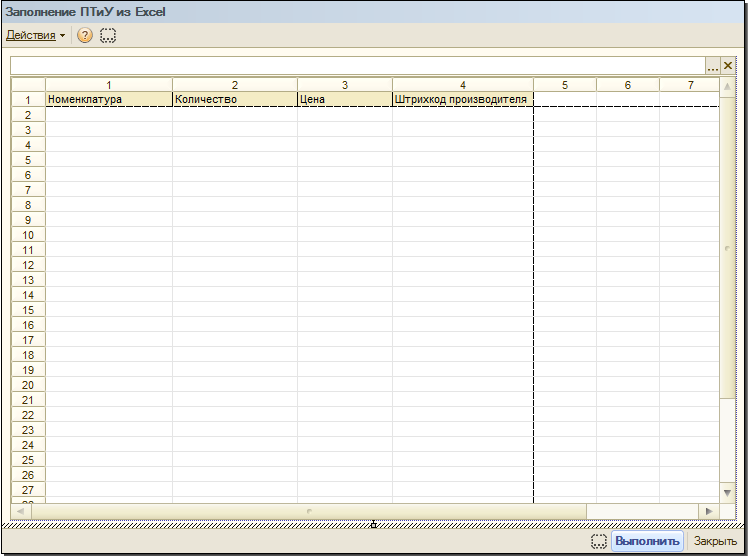Click the dashed rectangle icon in top toolbar
The height and width of the screenshot is (556, 749).
point(108,35)
